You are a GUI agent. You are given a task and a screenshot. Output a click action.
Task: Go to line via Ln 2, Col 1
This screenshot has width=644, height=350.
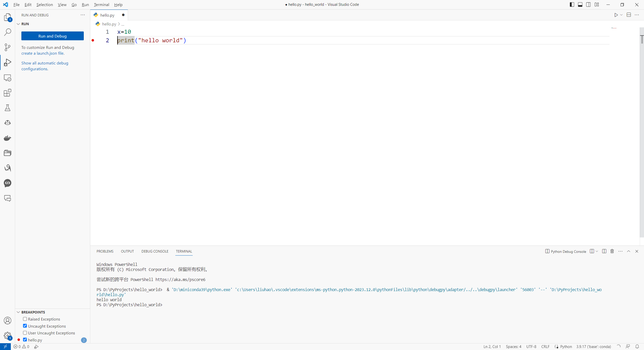(492, 347)
